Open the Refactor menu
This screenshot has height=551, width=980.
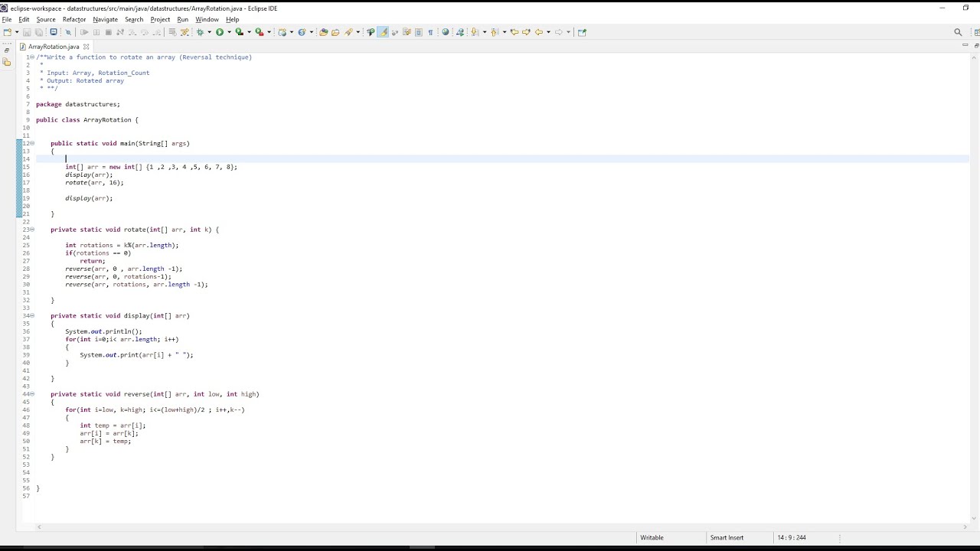[x=74, y=19]
